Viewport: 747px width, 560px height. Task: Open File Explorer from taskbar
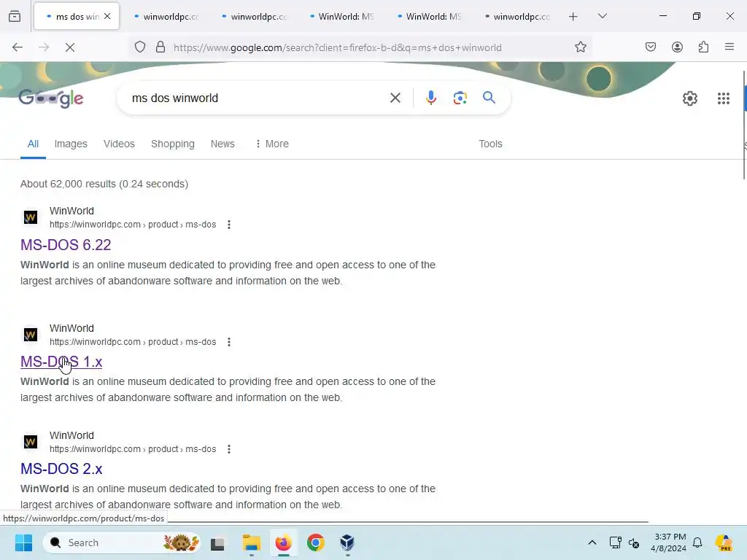click(x=251, y=542)
